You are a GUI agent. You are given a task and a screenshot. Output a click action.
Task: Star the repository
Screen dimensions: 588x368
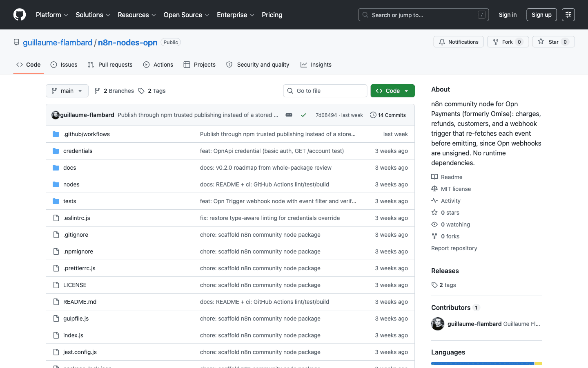pos(553,42)
